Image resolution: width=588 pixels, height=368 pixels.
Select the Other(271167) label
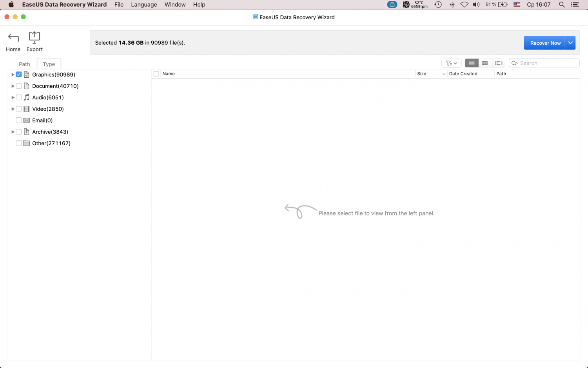pyautogui.click(x=51, y=143)
